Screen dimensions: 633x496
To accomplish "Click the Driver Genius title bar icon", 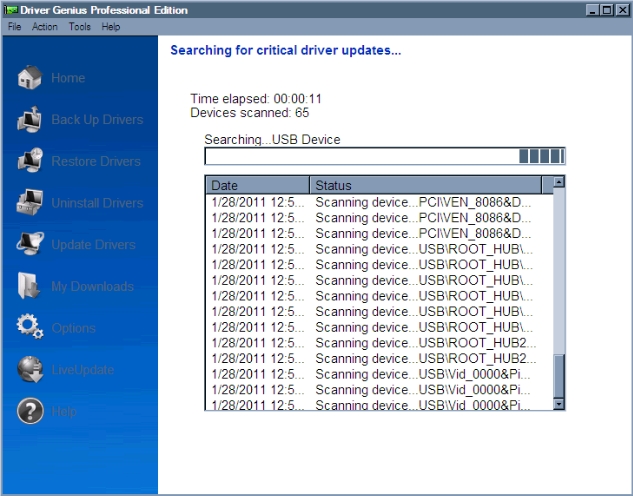I will click(x=11, y=9).
